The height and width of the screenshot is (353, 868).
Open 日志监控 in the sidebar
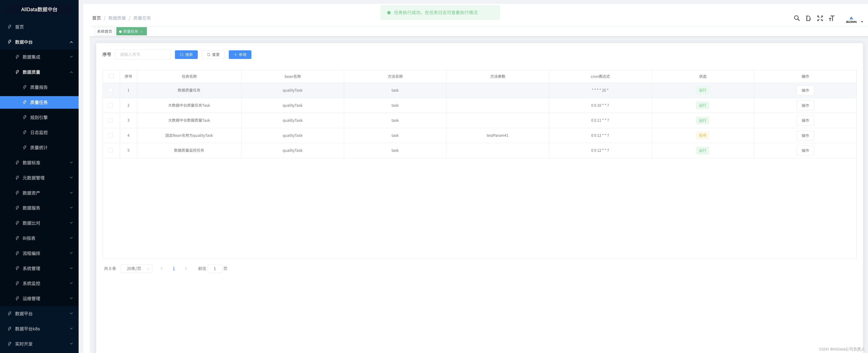point(39,132)
